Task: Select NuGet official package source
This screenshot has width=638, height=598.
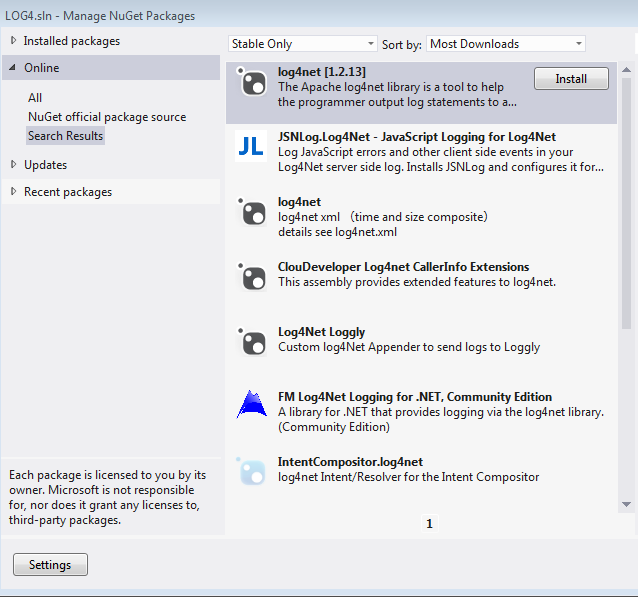Action: tap(107, 117)
